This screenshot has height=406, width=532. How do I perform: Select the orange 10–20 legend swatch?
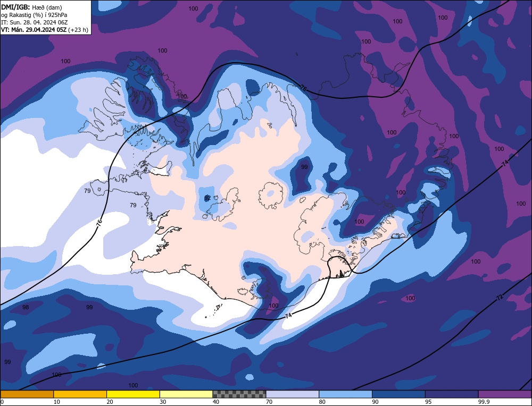coord(80,394)
